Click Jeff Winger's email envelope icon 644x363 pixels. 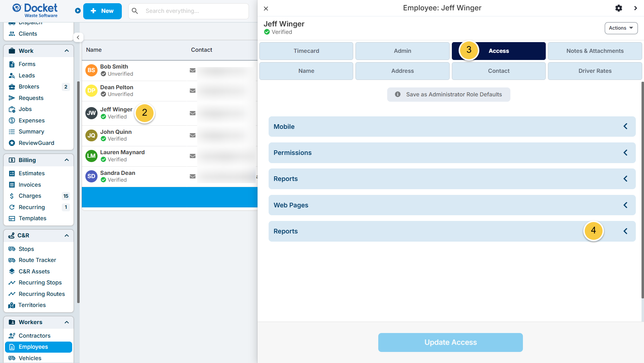pos(193,113)
